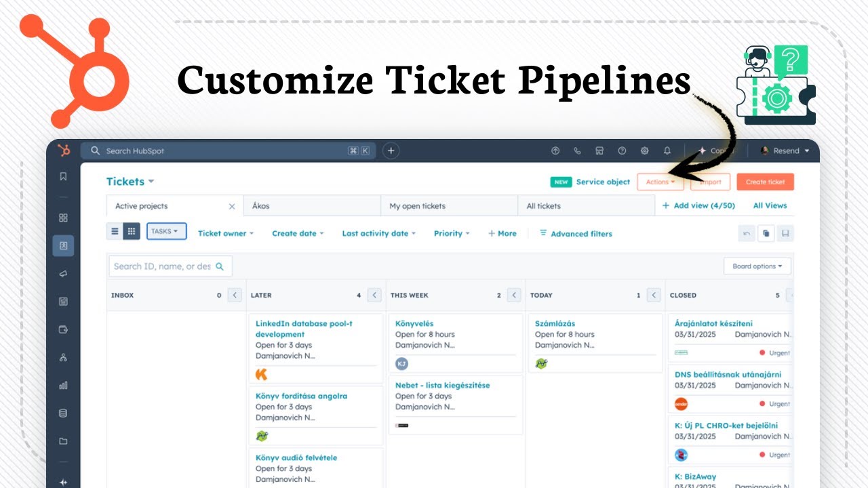This screenshot has width=868, height=488.
Task: Click the clone view copy icon
Action: (x=766, y=233)
